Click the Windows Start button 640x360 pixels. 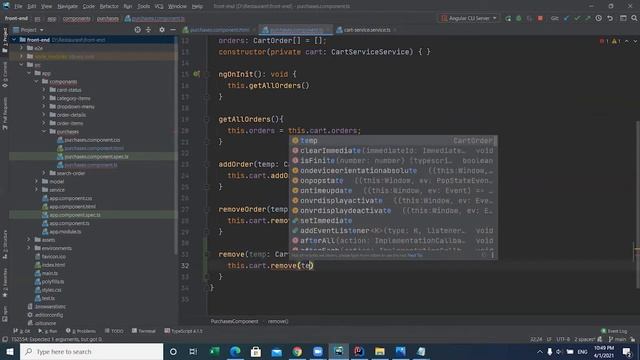10,351
